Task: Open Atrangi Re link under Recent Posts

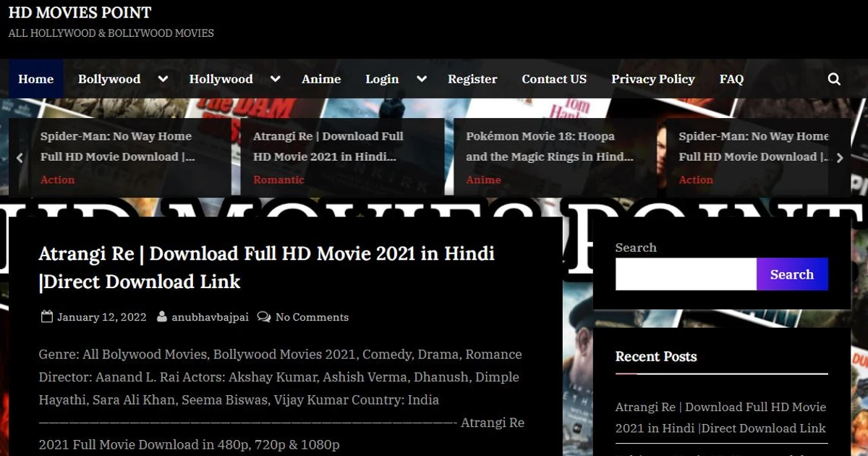Action: [x=720, y=418]
